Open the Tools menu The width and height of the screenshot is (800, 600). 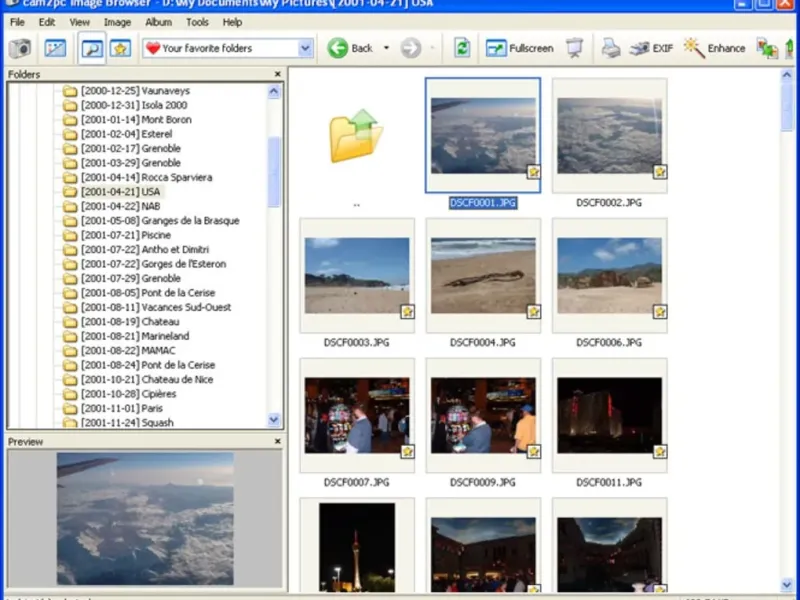197,22
